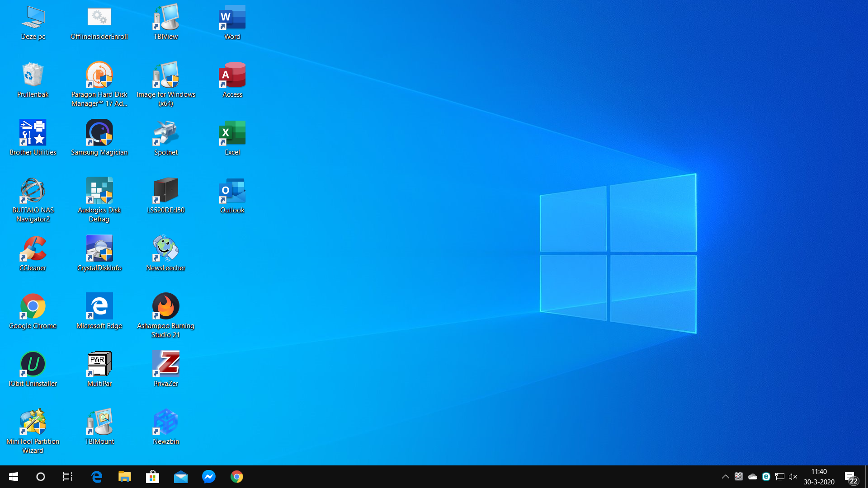Select BUFFALO NAS Navigator2 icon
Screen dimensions: 868x488
pos(33,201)
